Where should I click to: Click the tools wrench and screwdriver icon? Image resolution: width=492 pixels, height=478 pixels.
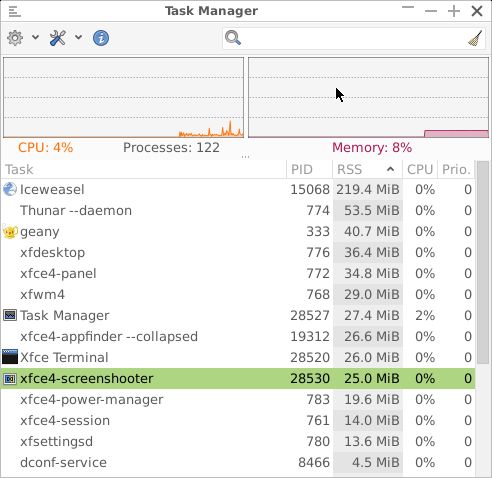pyautogui.click(x=58, y=38)
